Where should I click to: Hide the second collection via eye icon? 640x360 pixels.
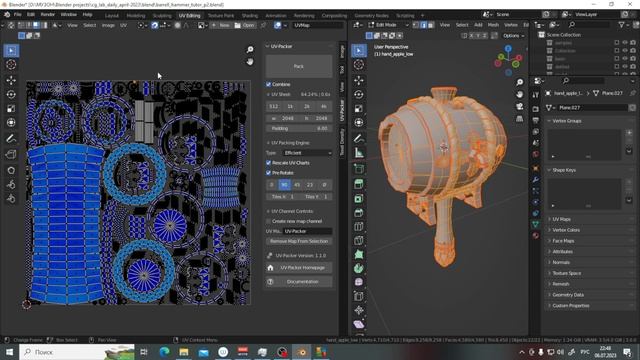point(625,51)
